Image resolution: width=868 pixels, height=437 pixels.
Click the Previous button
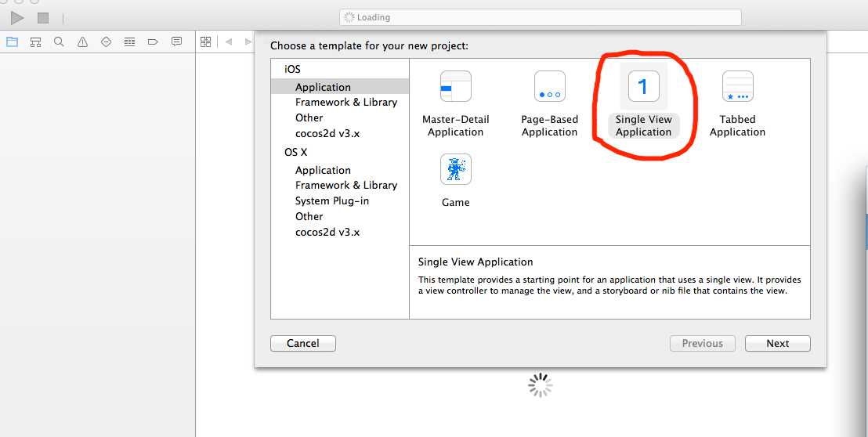pos(703,344)
